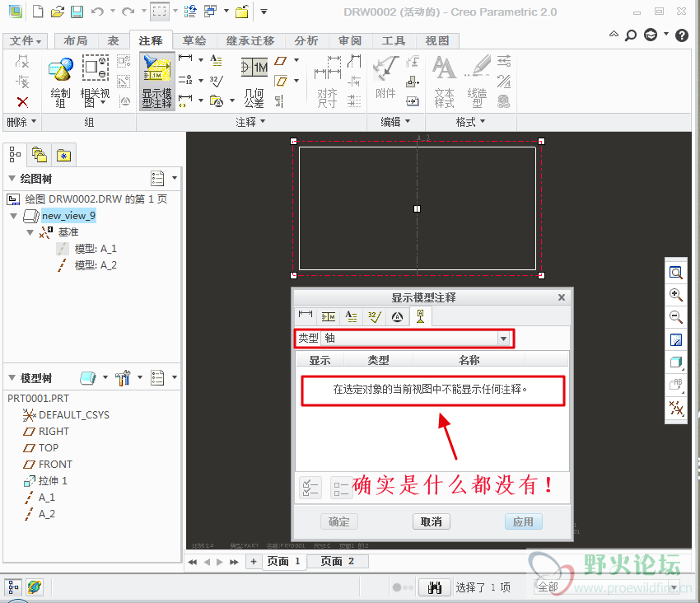The width and height of the screenshot is (700, 603).
Task: Collapse the 基准 tree node
Action: click(x=30, y=232)
